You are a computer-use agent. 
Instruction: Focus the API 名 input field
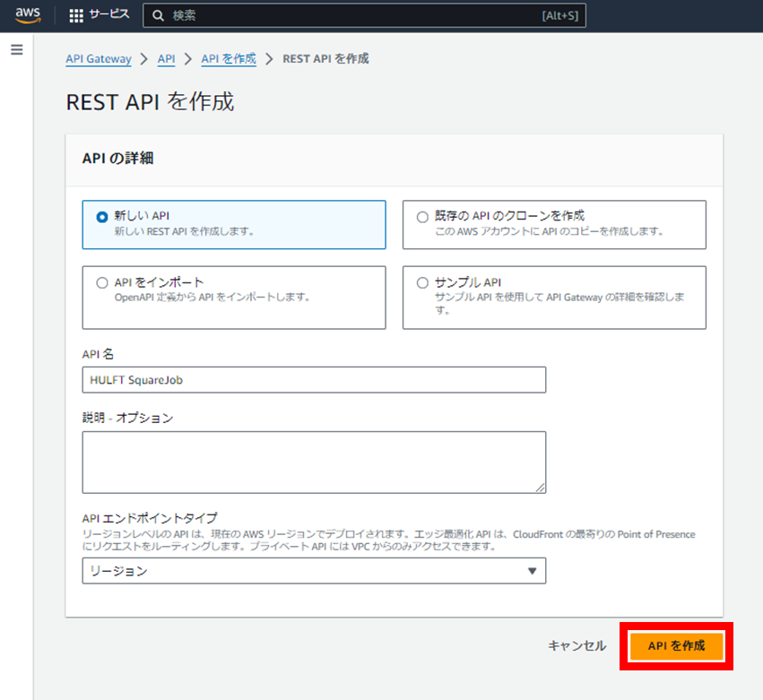point(314,380)
